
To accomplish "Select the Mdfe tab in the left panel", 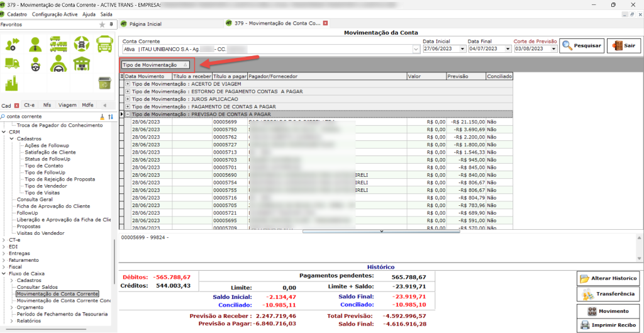I will coord(87,105).
